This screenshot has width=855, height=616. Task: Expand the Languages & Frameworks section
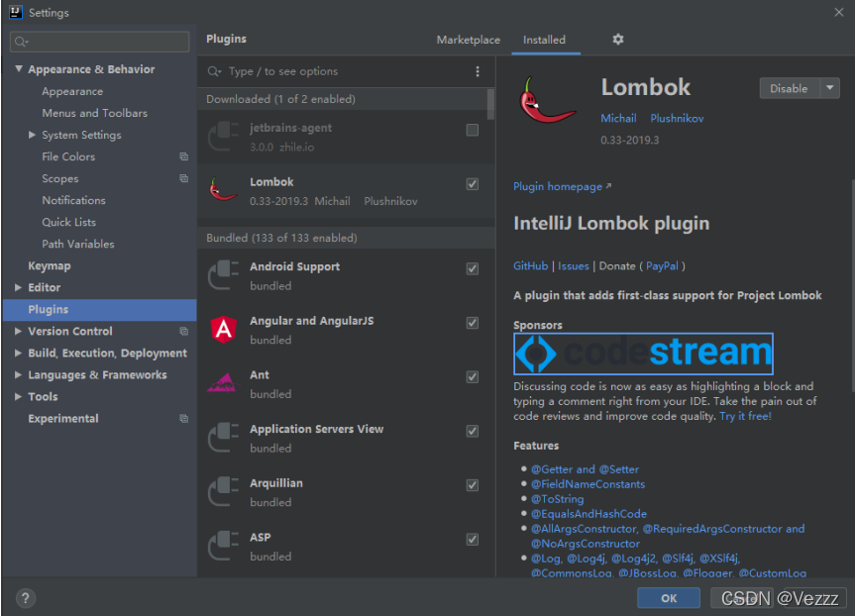[x=18, y=374]
